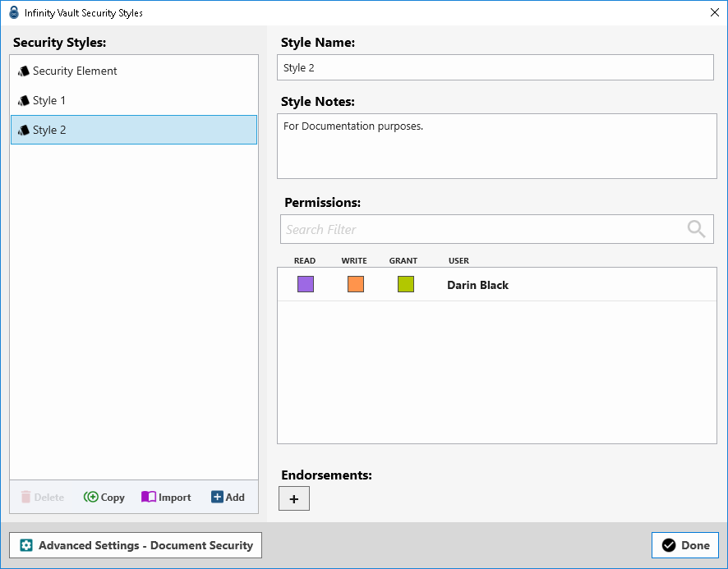728x569 pixels.
Task: Select the Darin Black user name
Action: [x=477, y=285]
